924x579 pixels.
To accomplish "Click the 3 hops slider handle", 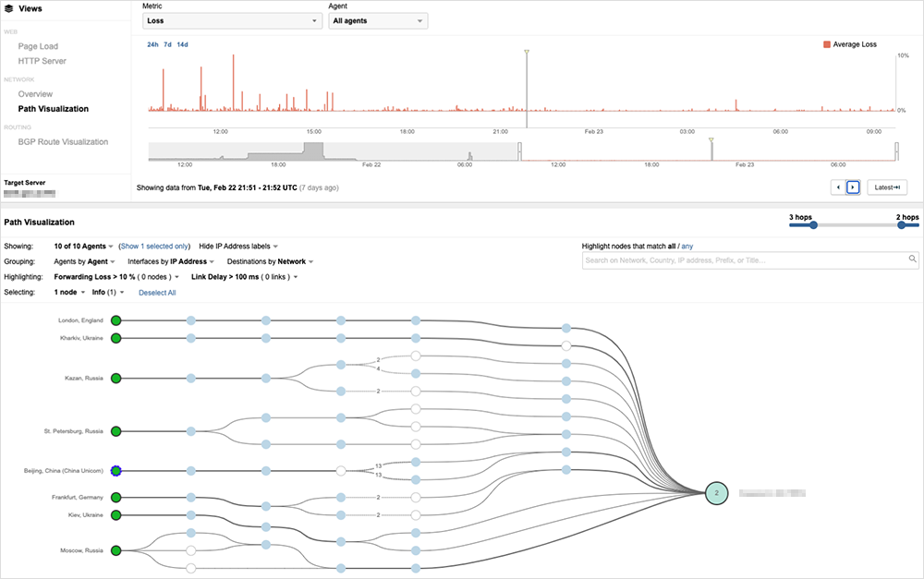I will tap(813, 224).
